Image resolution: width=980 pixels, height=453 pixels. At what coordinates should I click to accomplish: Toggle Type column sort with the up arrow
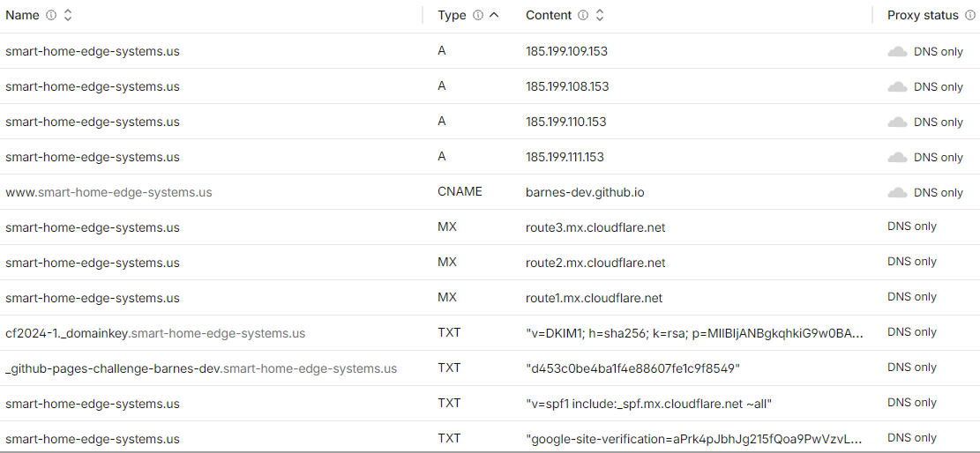coord(494,15)
